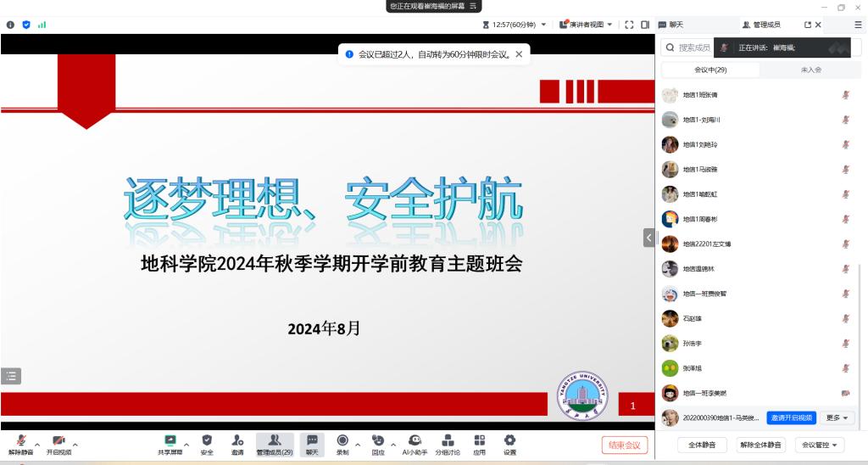Expand the 更多 dropdown for highlighted member
Viewport: 868px width, 465px height.
[x=836, y=417]
